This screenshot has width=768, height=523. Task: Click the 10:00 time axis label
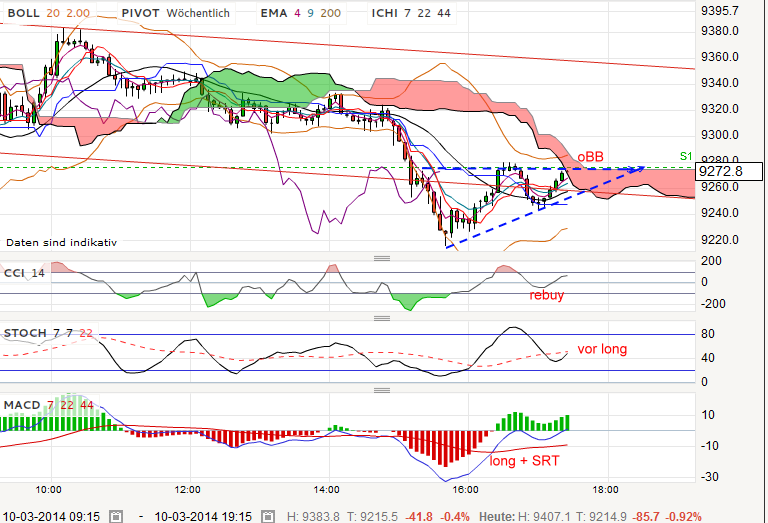pos(48,490)
